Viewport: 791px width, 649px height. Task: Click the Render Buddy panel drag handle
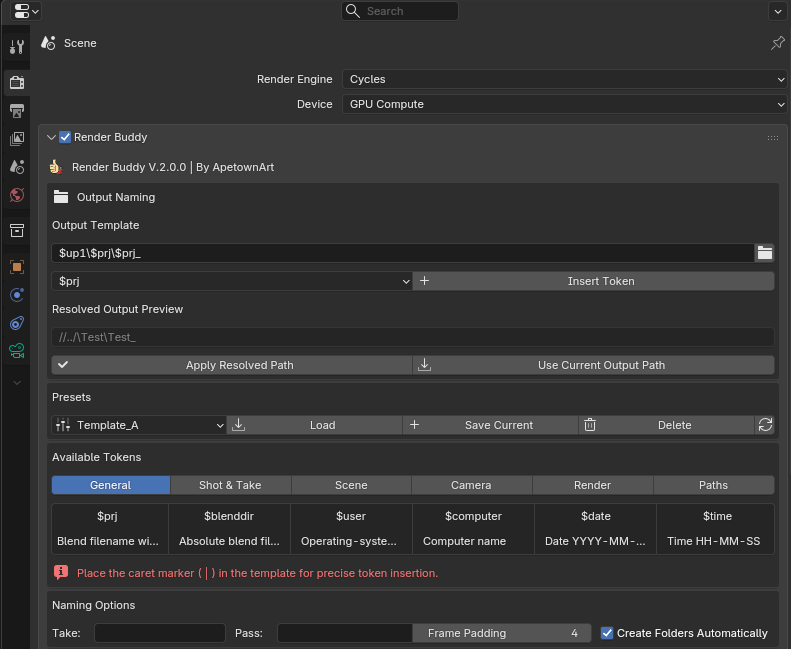pyautogui.click(x=772, y=138)
